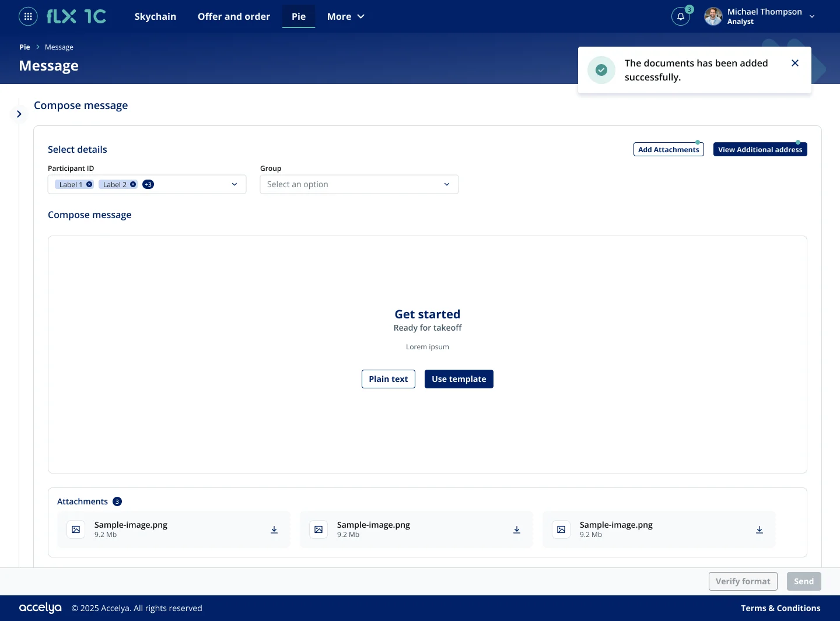Open the Participant ID dropdown arrow
The width and height of the screenshot is (840, 621).
click(235, 184)
